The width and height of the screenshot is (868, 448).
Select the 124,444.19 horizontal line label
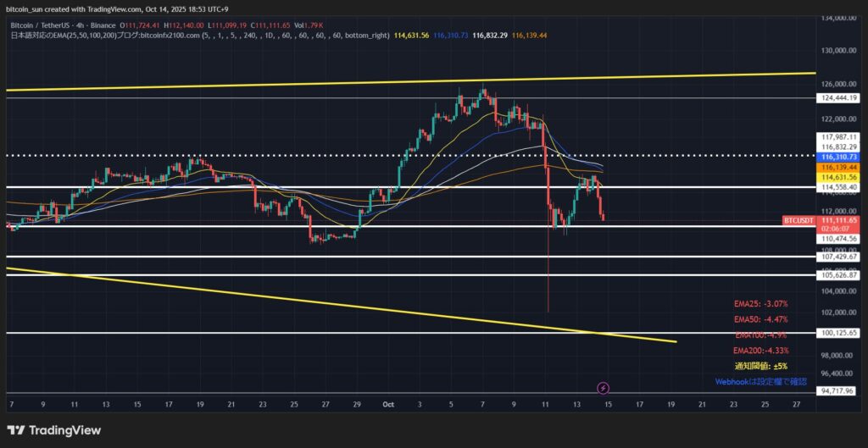[x=840, y=98]
